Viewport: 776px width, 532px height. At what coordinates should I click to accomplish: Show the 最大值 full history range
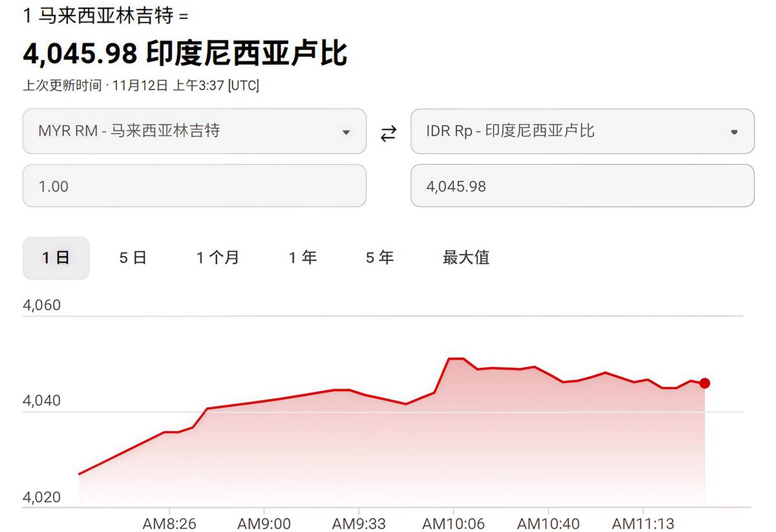(466, 258)
